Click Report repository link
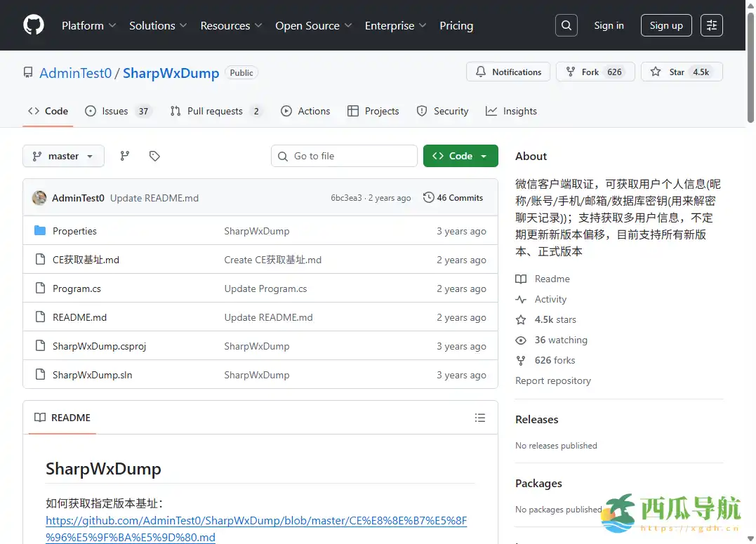The image size is (756, 544). (553, 380)
